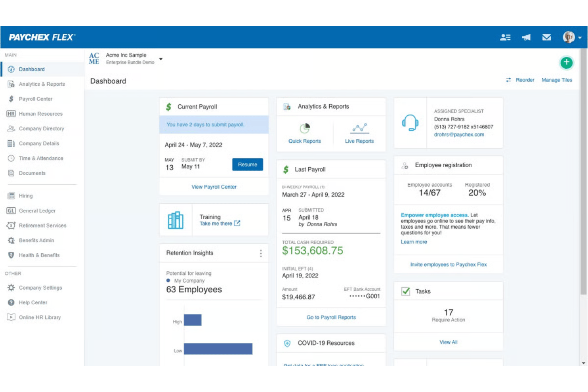This screenshot has height=392, width=588.
Task: Click Manage Tiles link
Action: [x=557, y=80]
